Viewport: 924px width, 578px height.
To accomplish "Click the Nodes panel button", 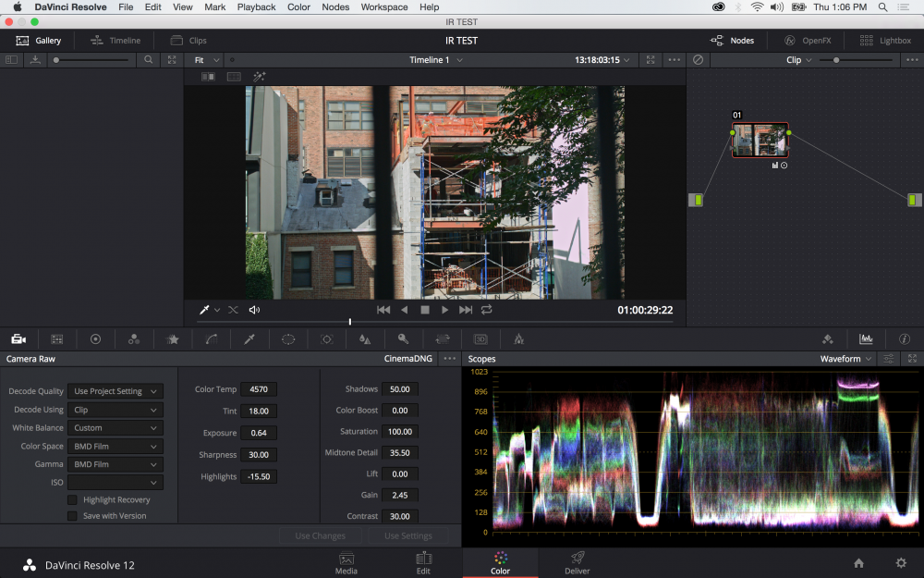I will click(733, 40).
